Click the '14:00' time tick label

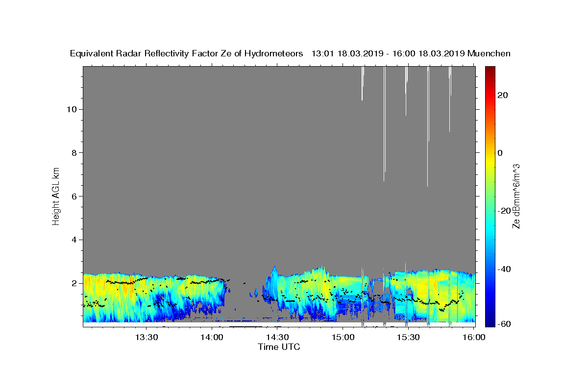click(x=212, y=338)
